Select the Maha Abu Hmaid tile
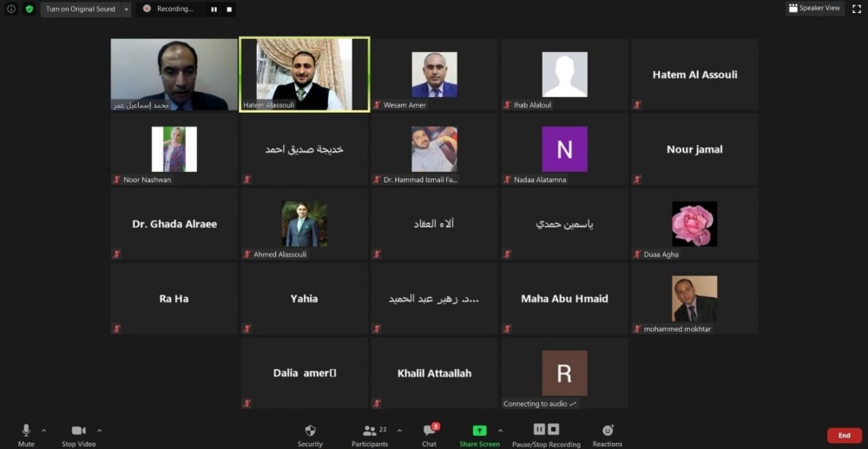This screenshot has height=449, width=868. [x=565, y=299]
